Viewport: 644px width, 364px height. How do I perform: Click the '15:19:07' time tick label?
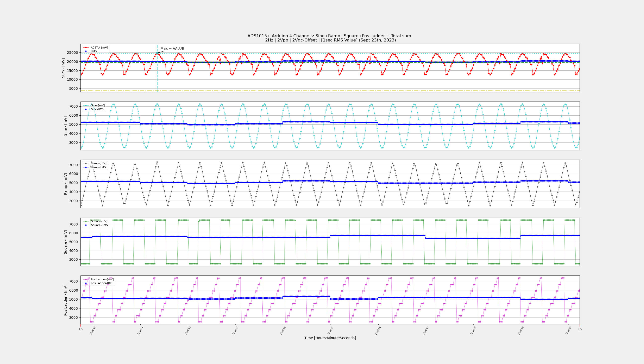click(x=426, y=331)
